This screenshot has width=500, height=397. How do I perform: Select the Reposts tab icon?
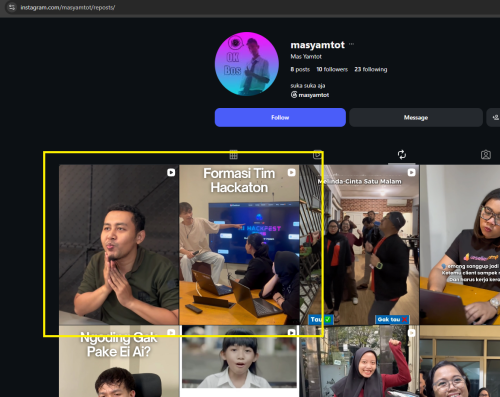(x=402, y=155)
